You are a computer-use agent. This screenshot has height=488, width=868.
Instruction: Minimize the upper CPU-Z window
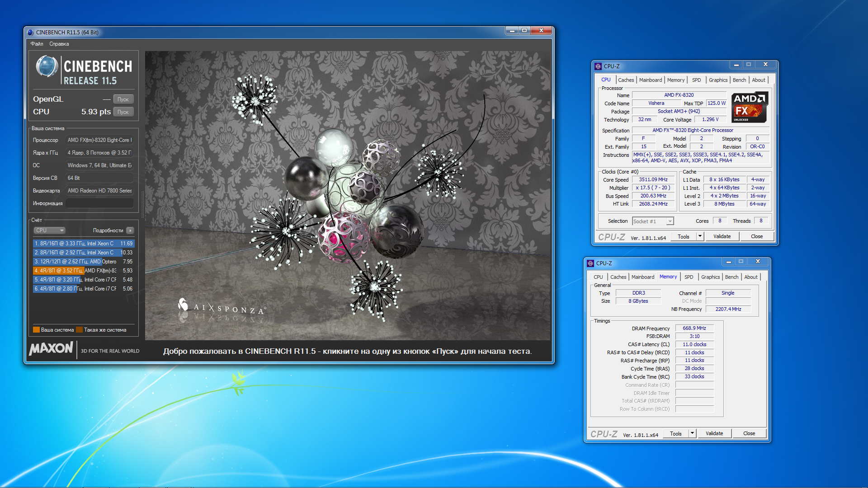pos(736,65)
